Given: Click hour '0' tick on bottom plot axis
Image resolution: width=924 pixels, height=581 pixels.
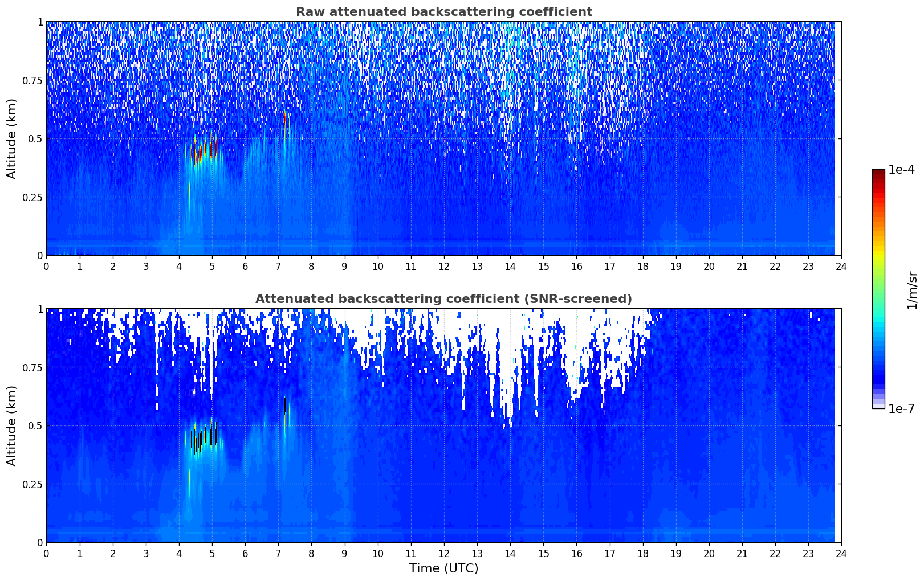Looking at the screenshot, I should click(x=46, y=553).
